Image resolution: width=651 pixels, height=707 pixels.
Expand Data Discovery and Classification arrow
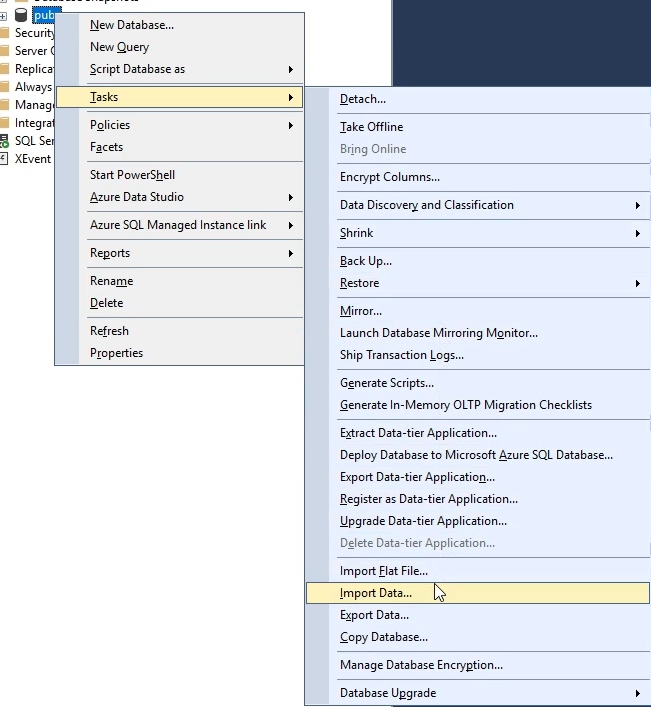pyautogui.click(x=637, y=206)
